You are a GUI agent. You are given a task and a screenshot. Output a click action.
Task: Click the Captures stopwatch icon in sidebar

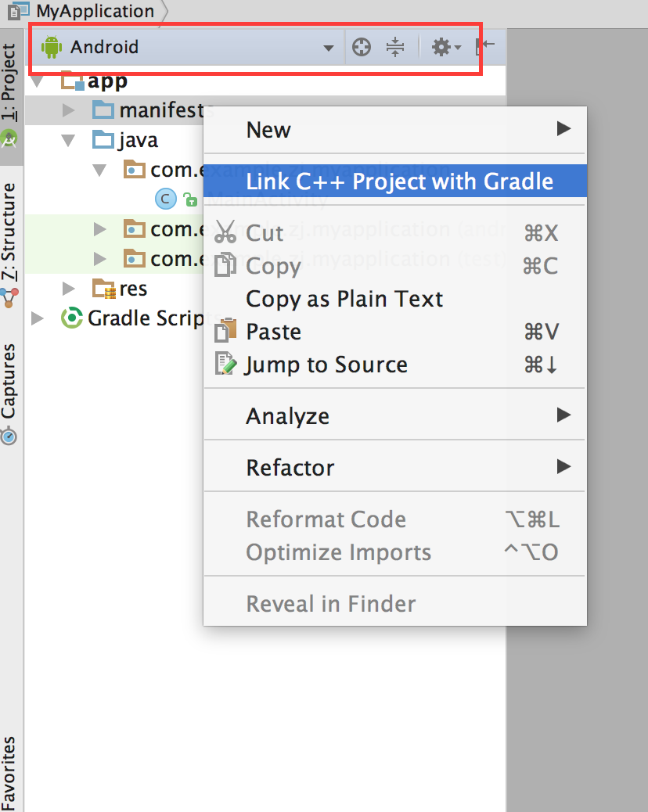pos(9,436)
